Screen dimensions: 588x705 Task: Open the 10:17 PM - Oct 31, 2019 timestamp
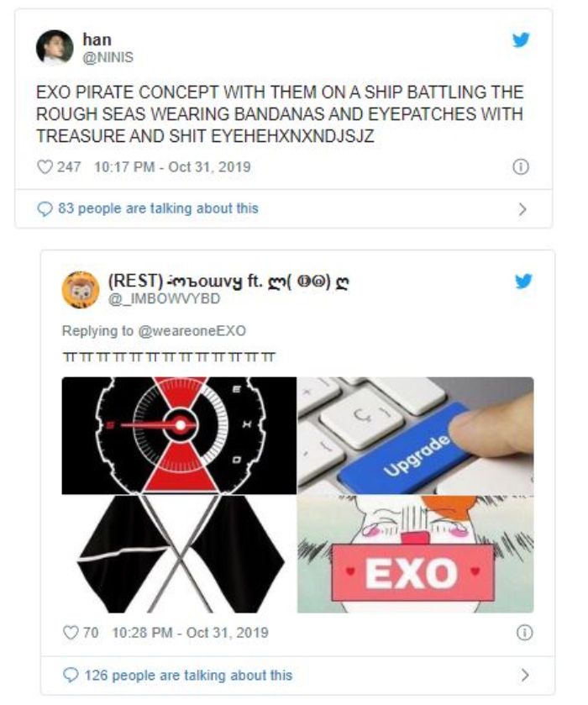[172, 167]
